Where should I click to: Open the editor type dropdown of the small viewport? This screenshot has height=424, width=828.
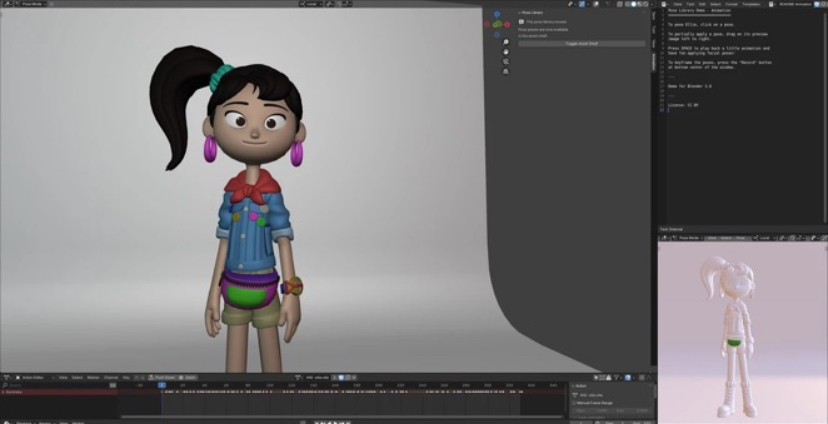point(665,238)
